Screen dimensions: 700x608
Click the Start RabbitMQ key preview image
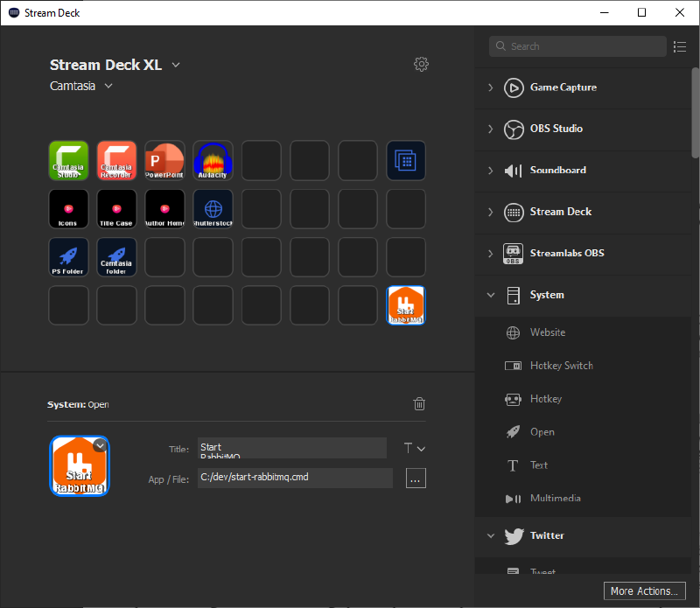coord(79,466)
